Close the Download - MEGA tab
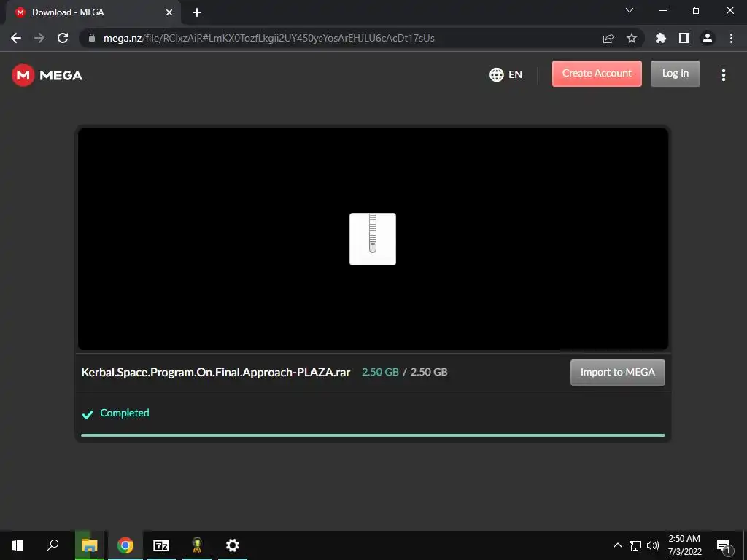 (x=169, y=12)
